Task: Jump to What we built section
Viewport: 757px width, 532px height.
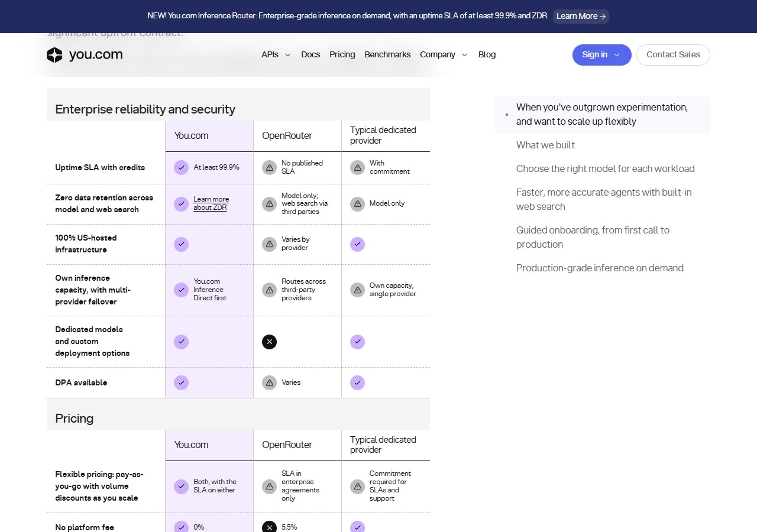Action: click(545, 145)
